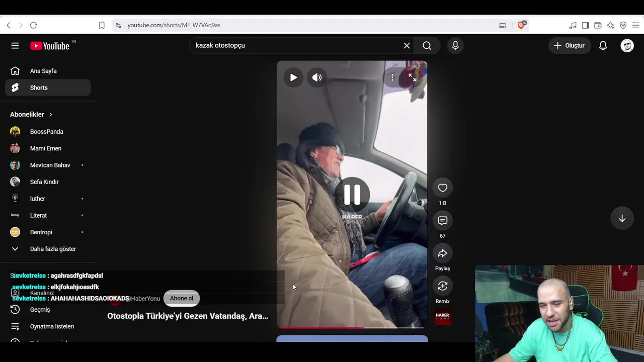
Task: Open Geçmiş watch history
Action: click(x=48, y=310)
